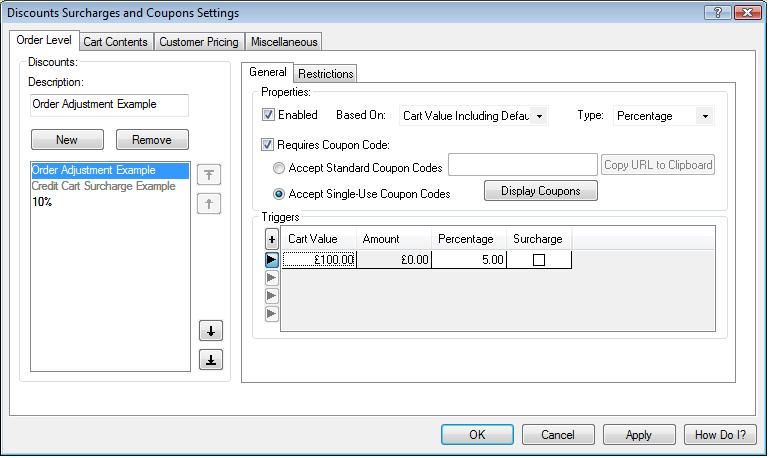769x458 pixels.
Task: Select Credit Cart Surcharge Example in list
Action: [103, 186]
